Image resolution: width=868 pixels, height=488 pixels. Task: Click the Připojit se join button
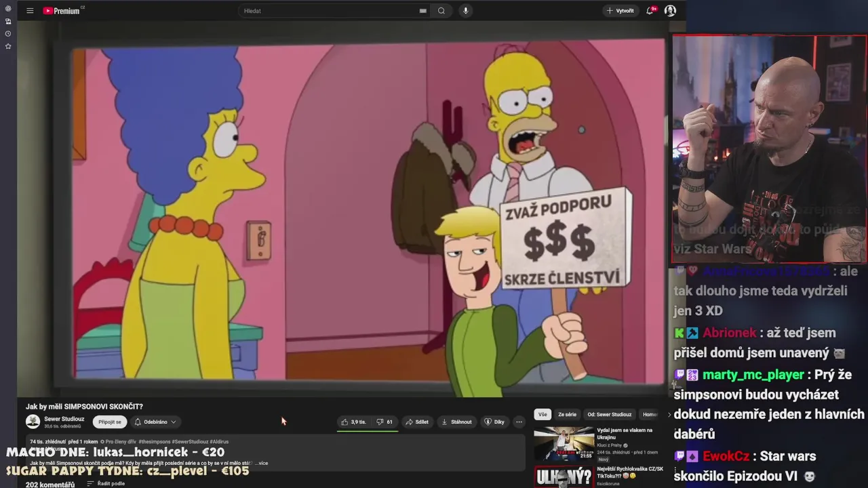(110, 422)
